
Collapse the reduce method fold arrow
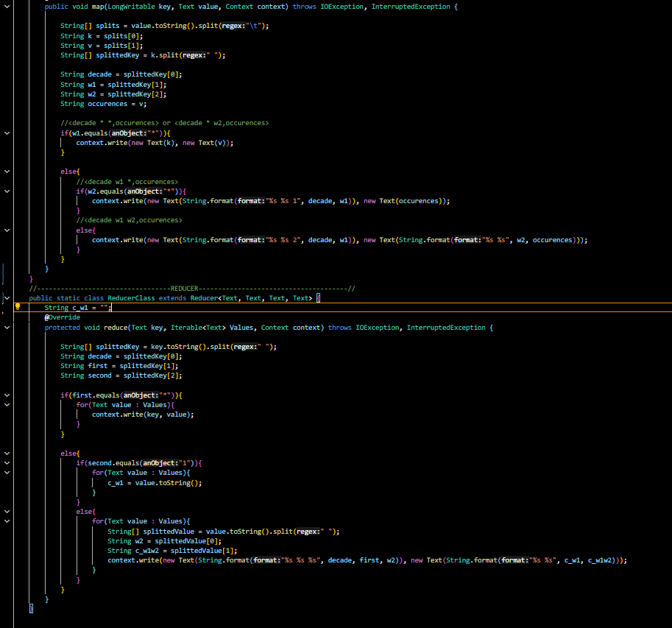7,327
